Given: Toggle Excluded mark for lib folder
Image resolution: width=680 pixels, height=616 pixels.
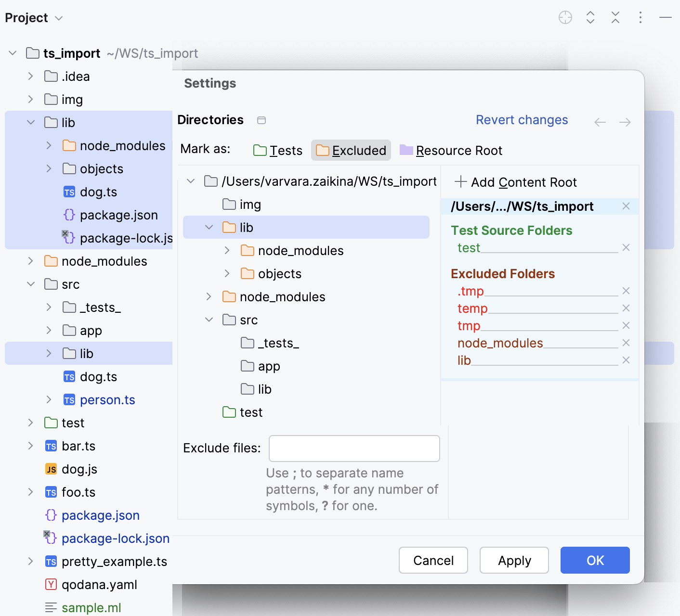Looking at the screenshot, I should (351, 150).
